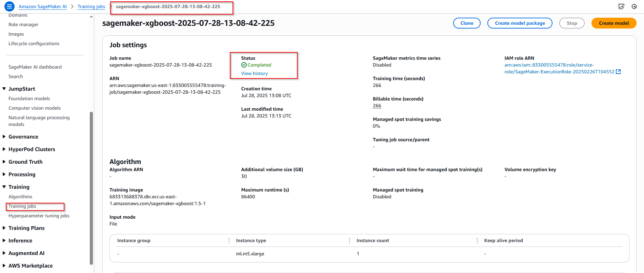Open Images in the sidebar
The height and width of the screenshot is (273, 644).
tap(16, 34)
